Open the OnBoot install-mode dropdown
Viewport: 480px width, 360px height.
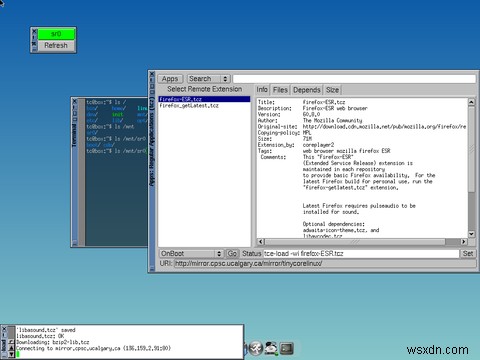[191, 254]
